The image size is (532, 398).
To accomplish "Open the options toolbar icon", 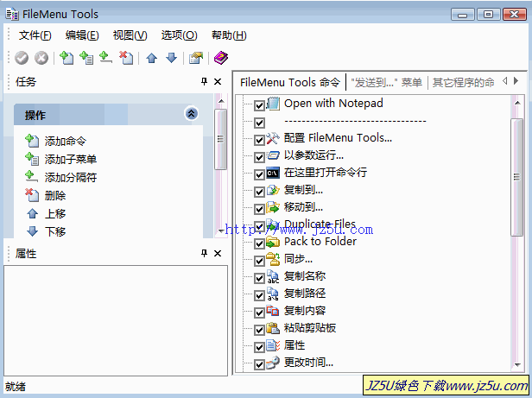I will point(196,58).
